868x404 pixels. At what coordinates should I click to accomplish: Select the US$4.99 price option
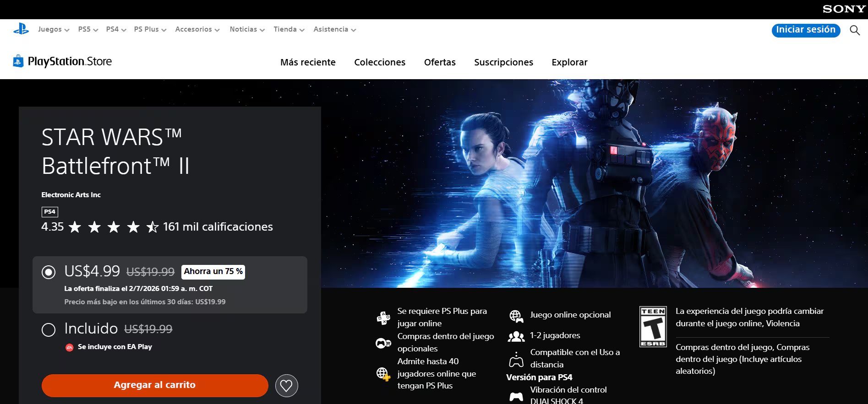pos(49,272)
